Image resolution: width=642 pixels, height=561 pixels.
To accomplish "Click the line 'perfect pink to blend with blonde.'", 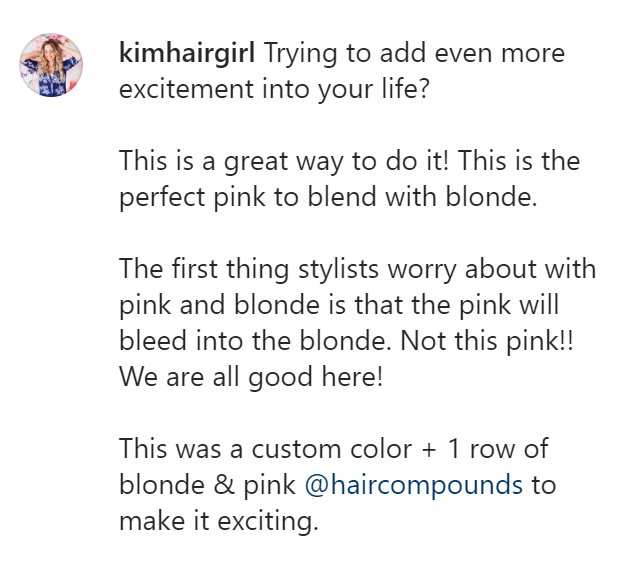I will click(328, 198).
